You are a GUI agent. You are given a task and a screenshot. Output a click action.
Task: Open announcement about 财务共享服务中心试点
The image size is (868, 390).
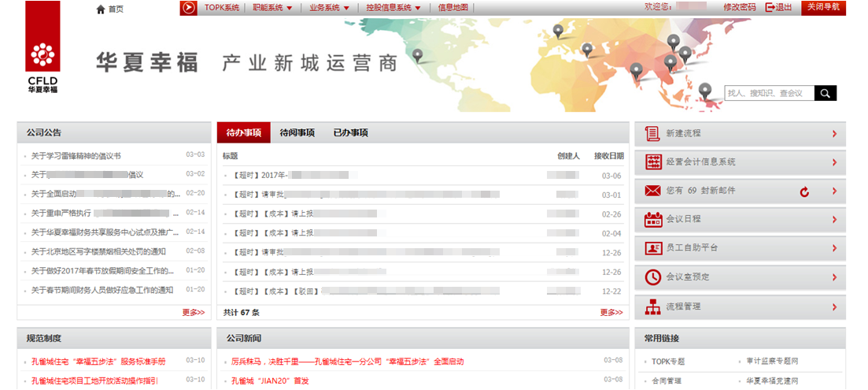[105, 232]
